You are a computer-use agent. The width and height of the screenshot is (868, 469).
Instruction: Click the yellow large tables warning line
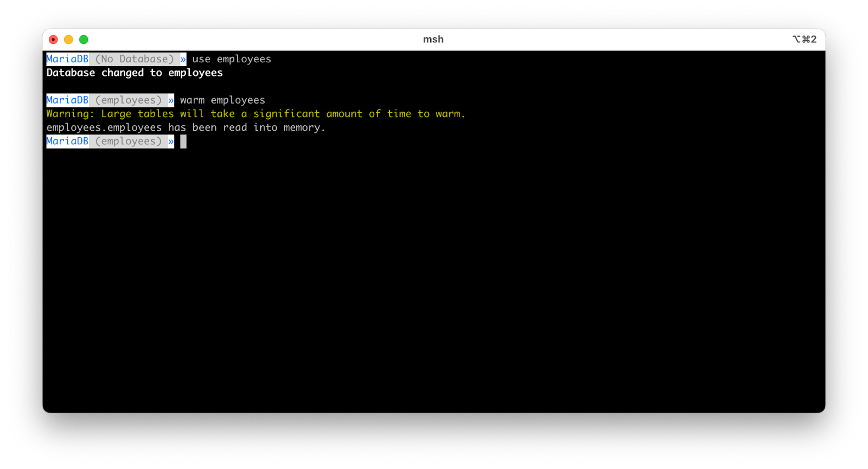tap(256, 114)
